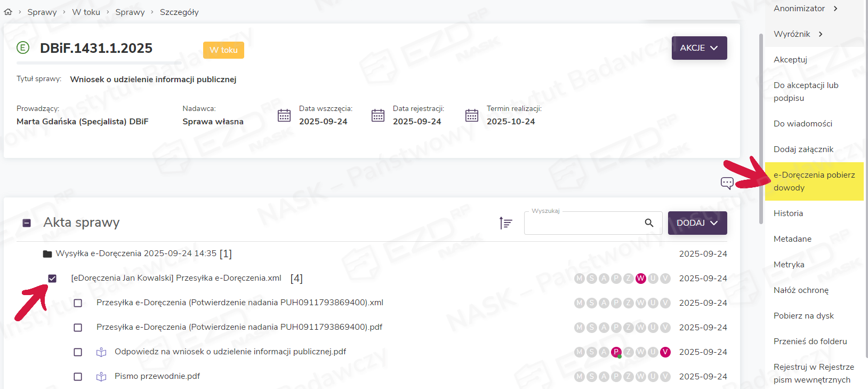This screenshot has height=389, width=868.
Task: Click the green E case type icon
Action: [23, 48]
